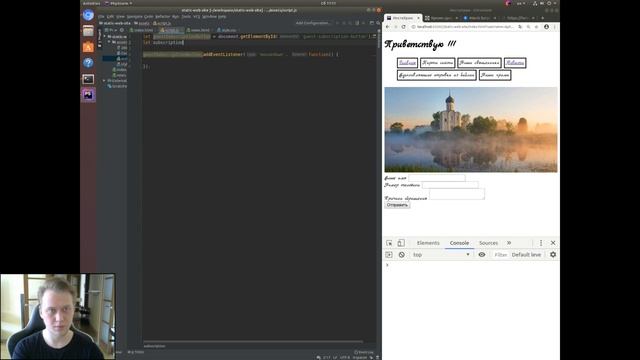Open the Tools menu in PhpStorm

186,17
